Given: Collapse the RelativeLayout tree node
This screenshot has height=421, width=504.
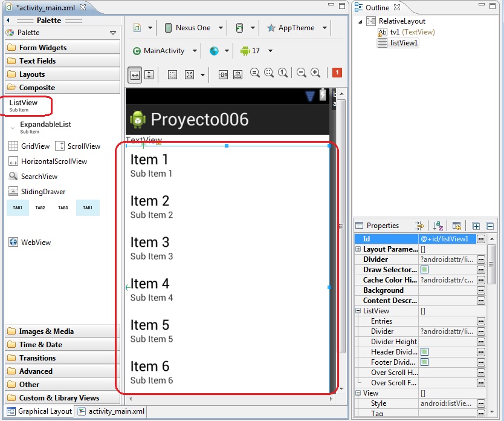Looking at the screenshot, I should point(360,22).
